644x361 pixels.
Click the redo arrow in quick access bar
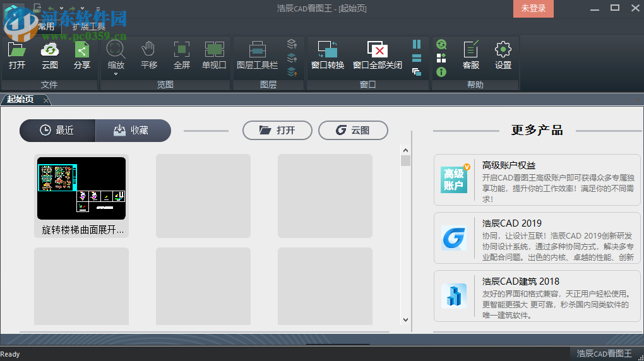[72, 8]
